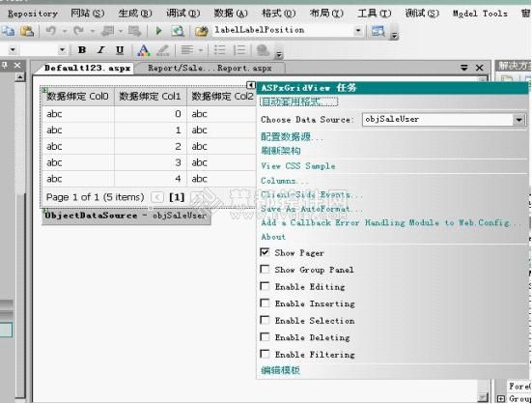Open the Repository menu

pos(33,14)
